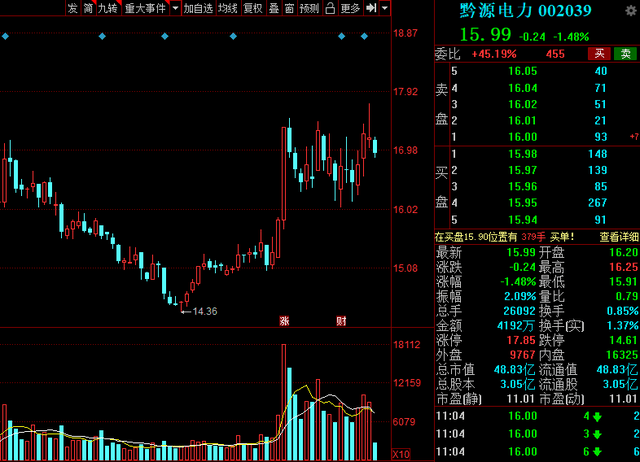This screenshot has height=462, width=640.
Task: Select buy level 4 price 15.95
Action: (522, 203)
